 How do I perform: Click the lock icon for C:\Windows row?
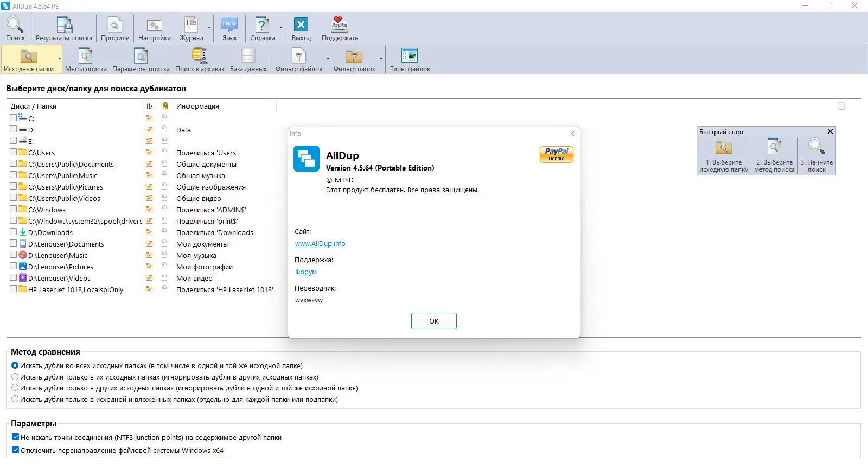pyautogui.click(x=164, y=209)
